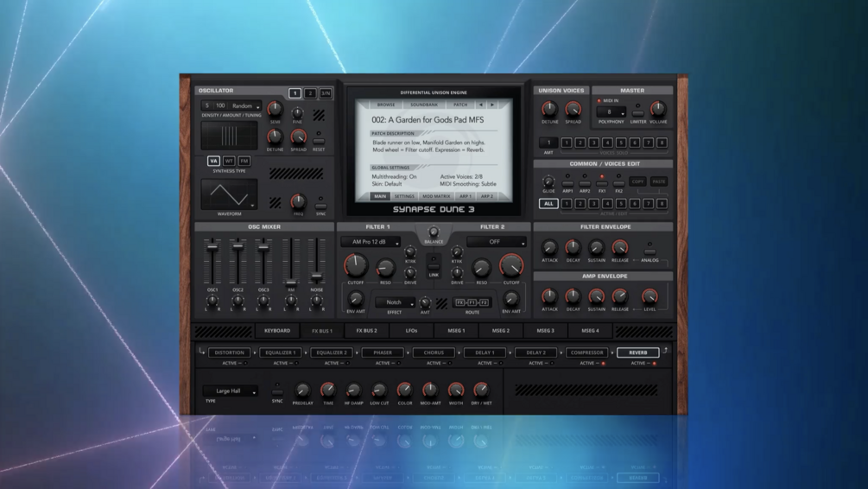This screenshot has width=868, height=489.
Task: Open the Notch effect dropdown
Action: [395, 302]
